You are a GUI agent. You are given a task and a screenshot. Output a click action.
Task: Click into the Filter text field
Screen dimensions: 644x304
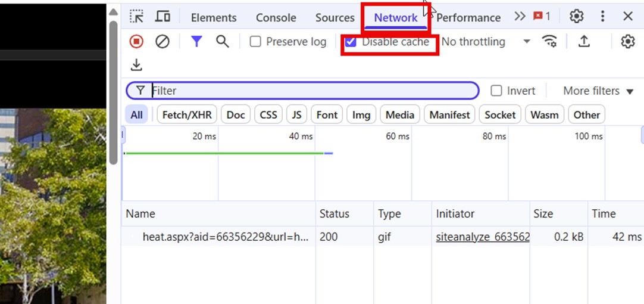coord(302,91)
